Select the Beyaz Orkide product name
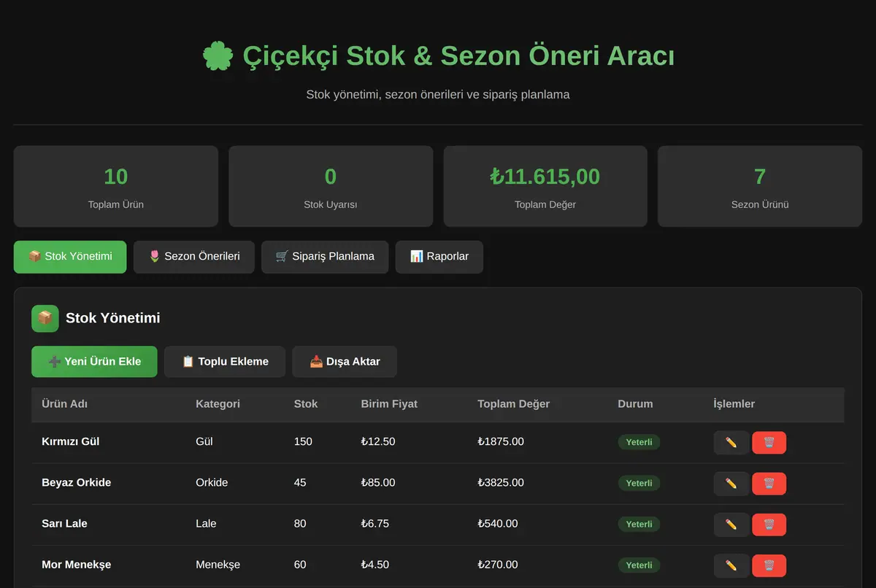 point(77,483)
